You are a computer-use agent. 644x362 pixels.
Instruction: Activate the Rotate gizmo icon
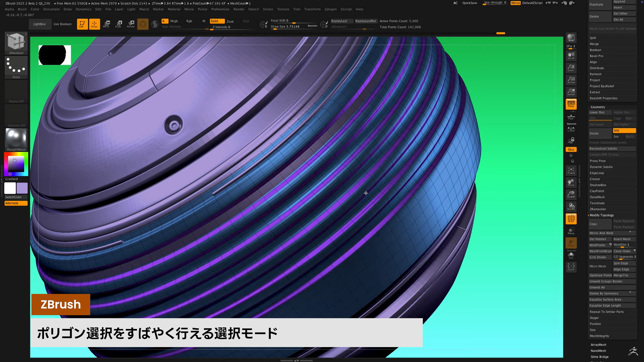click(x=131, y=24)
